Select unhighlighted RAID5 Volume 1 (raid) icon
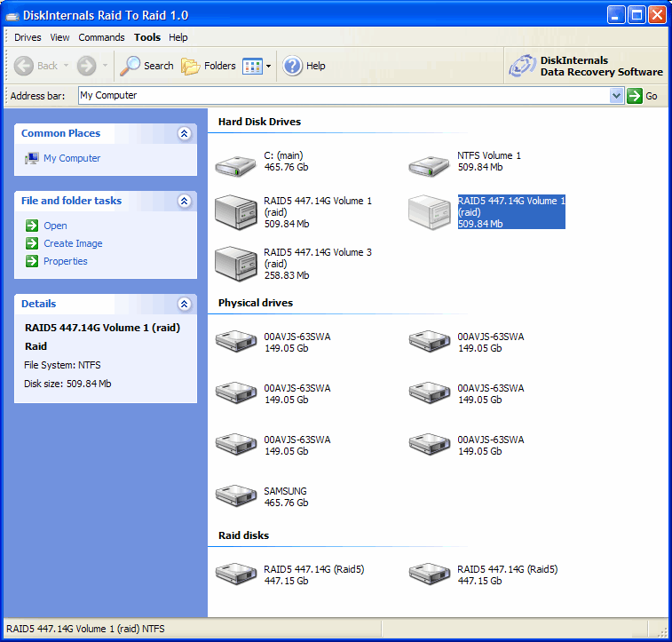The height and width of the screenshot is (642, 672). click(x=236, y=211)
